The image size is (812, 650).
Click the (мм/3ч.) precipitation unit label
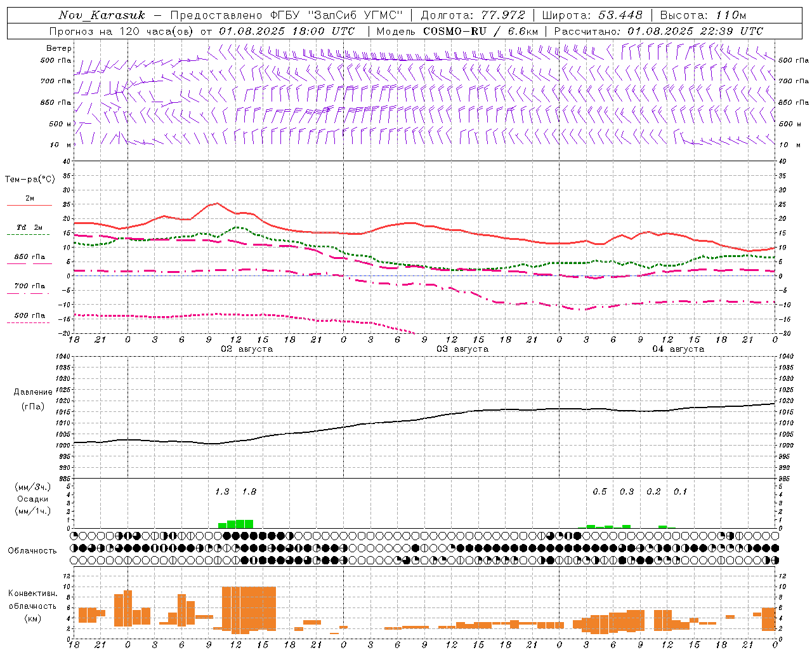coord(33,487)
